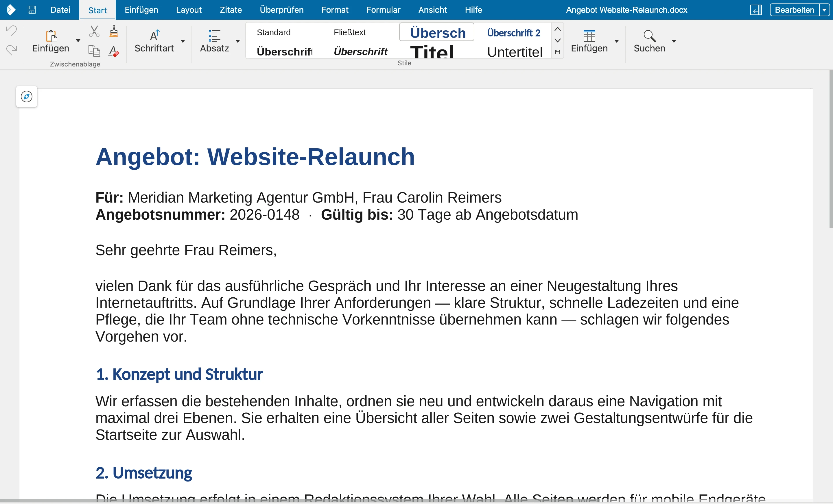
Task: Click the Bearbeiten button
Action: [795, 10]
